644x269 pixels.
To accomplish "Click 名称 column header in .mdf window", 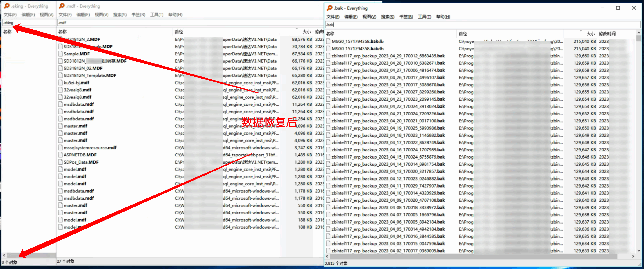I will pos(62,32).
